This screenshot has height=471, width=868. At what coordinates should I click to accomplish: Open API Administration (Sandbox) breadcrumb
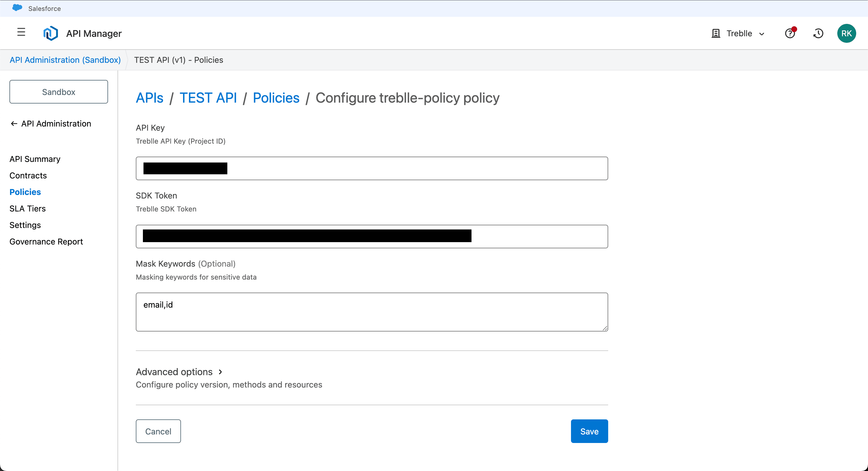coord(65,60)
